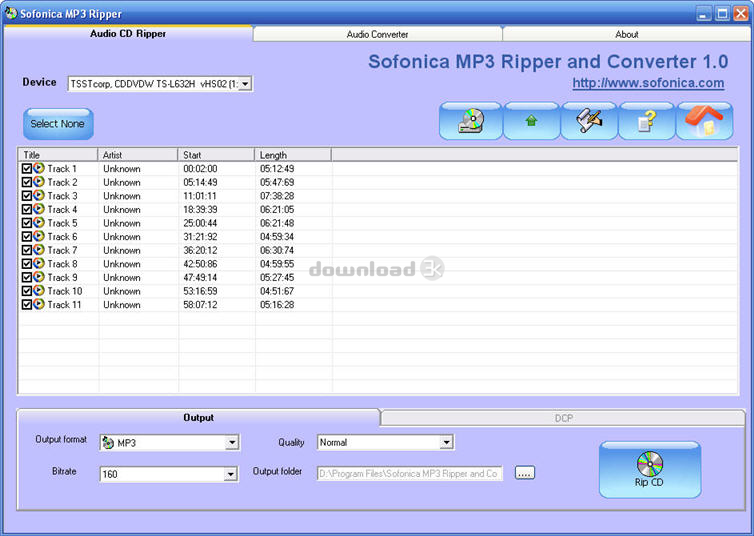Start ripping with Rip CD button
The width and height of the screenshot is (754, 536).
pyautogui.click(x=650, y=470)
